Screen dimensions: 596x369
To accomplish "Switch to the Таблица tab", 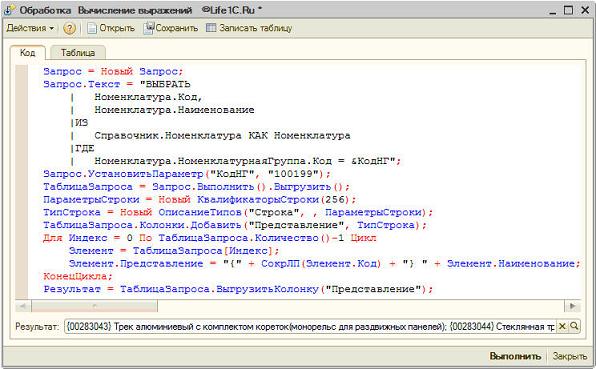I will tap(78, 52).
